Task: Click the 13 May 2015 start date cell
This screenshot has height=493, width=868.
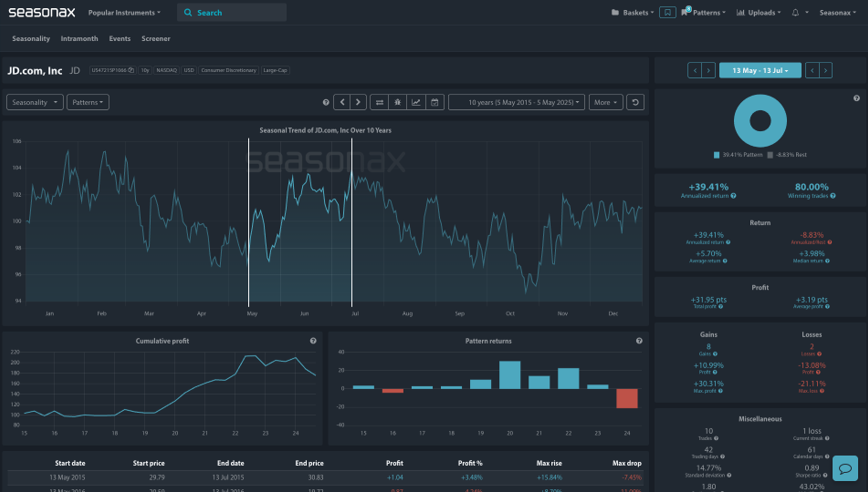Action: point(67,477)
